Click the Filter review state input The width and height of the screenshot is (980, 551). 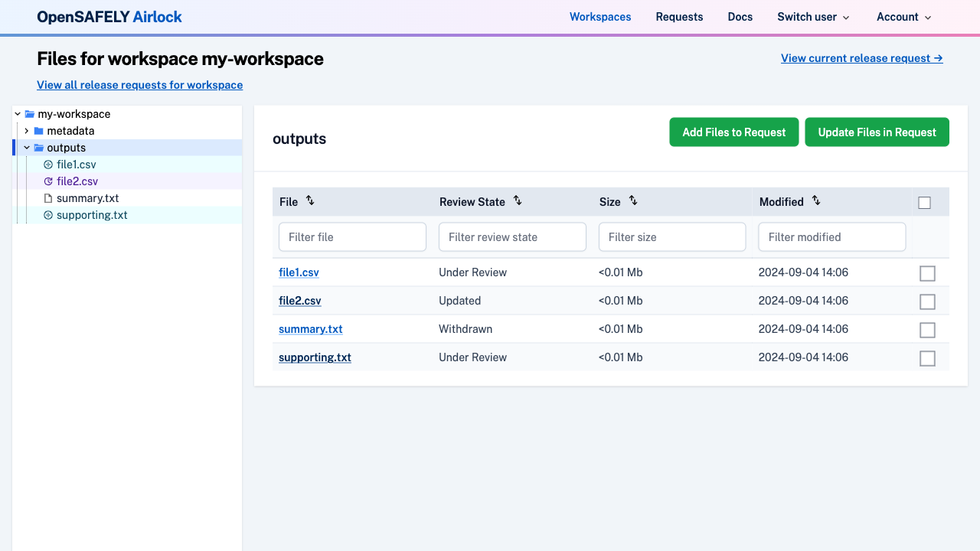[512, 237]
